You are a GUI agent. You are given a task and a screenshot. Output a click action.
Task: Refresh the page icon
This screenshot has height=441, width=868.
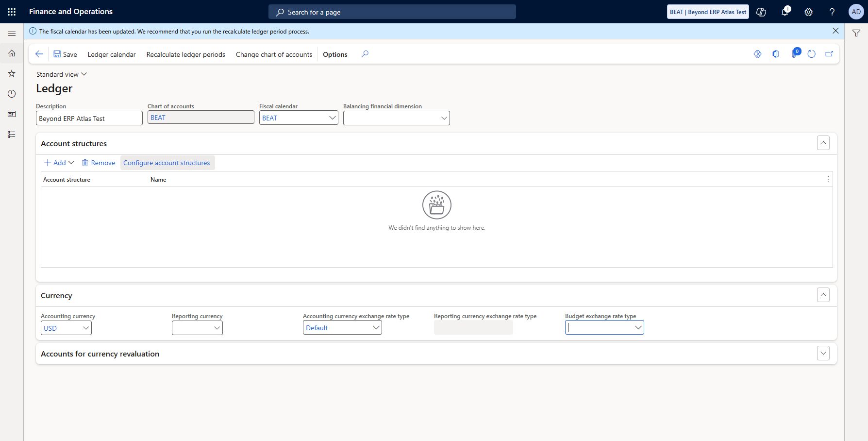811,54
